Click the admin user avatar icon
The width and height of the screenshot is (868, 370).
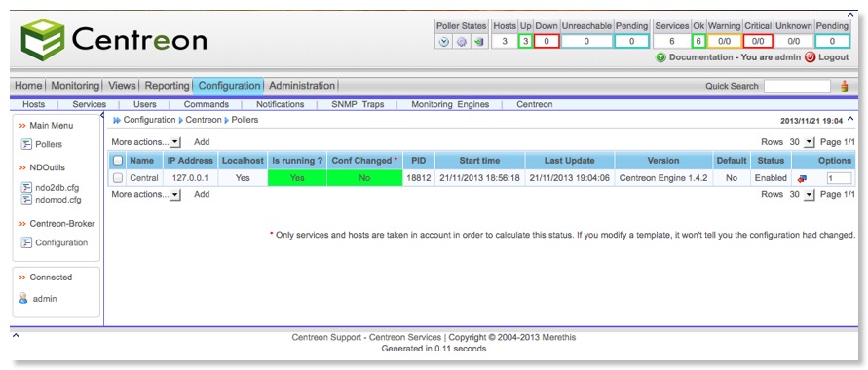(x=23, y=299)
